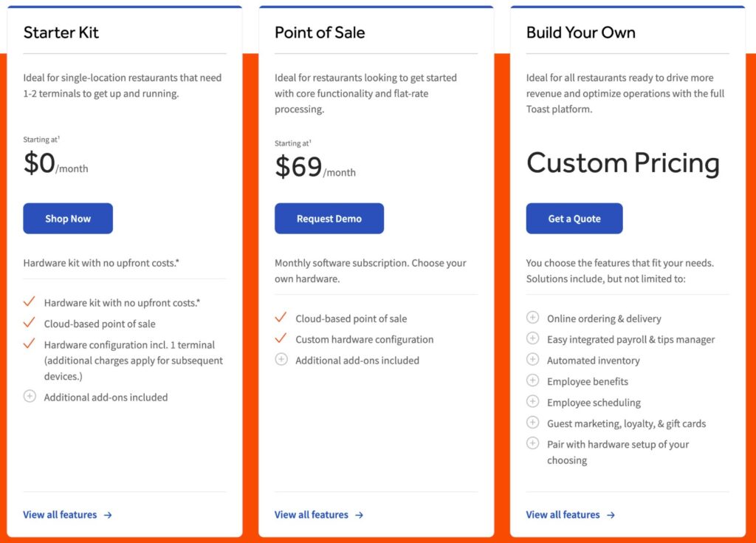Click plus icon beside Pair with hardware setup
The height and width of the screenshot is (543, 756).
(x=532, y=443)
